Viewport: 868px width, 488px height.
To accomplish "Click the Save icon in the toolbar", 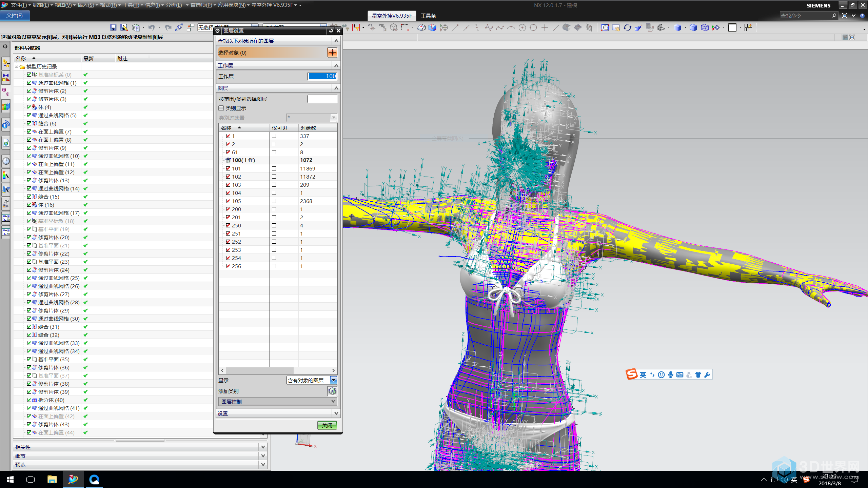I will 113,27.
